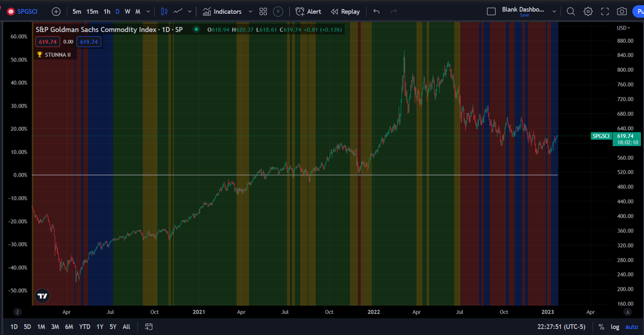This screenshot has height=335, width=644.
Task: Choose the candlestick chart style icon
Action: 164,12
